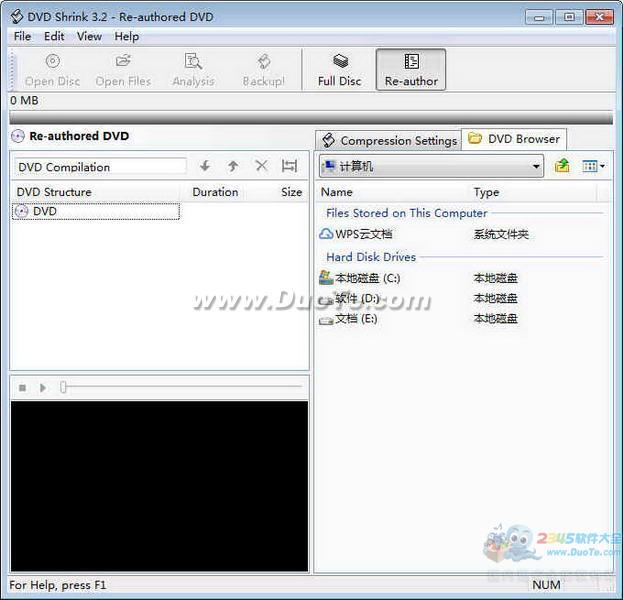Screen dimensions: 623x600
Task: Select the DVD root structure item
Action: [96, 211]
